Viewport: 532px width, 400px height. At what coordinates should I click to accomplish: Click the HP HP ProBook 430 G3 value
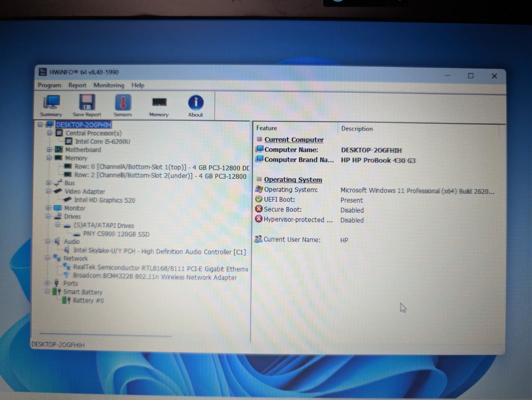pos(378,160)
